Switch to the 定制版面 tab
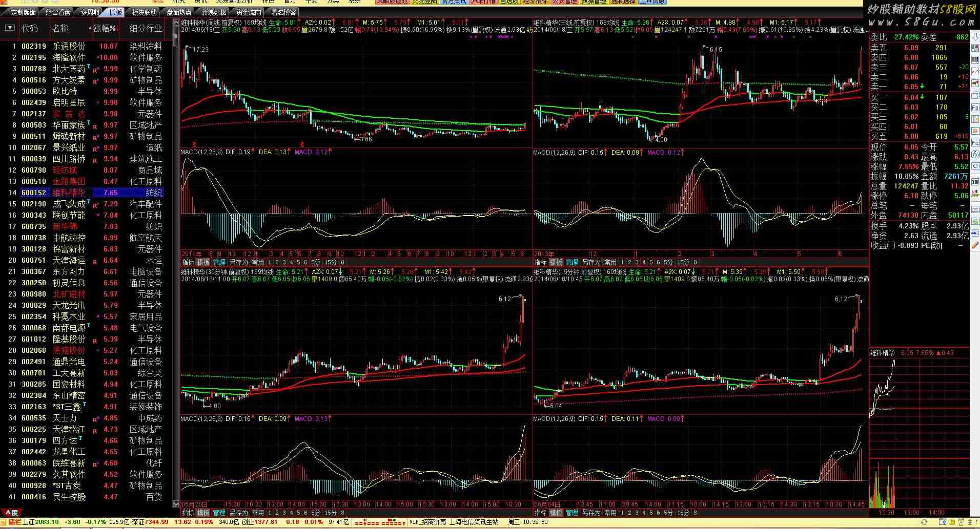 coord(24,12)
